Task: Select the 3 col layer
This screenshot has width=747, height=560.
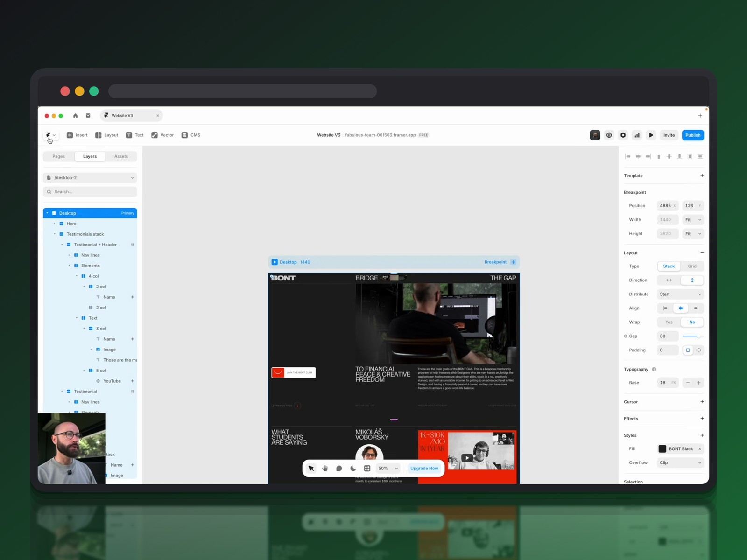Action: tap(101, 329)
